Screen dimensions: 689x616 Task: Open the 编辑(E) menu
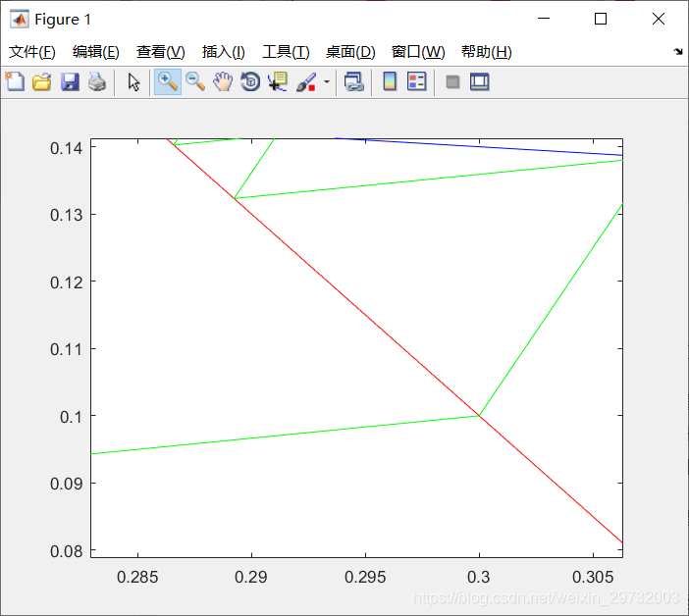[x=96, y=52]
